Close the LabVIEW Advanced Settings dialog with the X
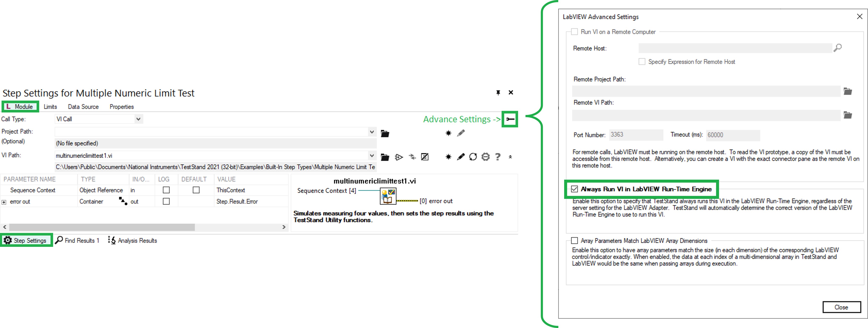 [860, 16]
